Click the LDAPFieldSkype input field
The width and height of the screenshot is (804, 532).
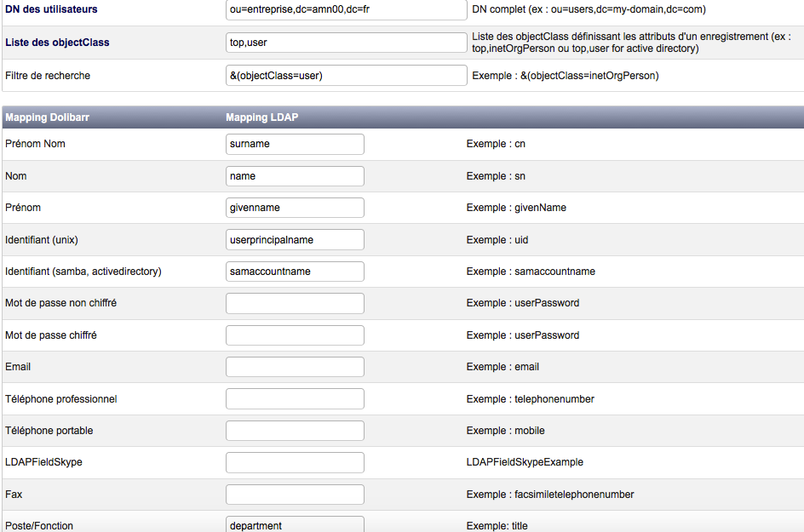295,462
